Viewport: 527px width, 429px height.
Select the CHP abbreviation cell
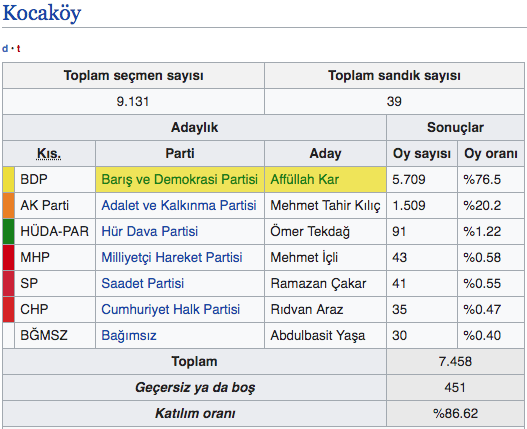[55, 309]
